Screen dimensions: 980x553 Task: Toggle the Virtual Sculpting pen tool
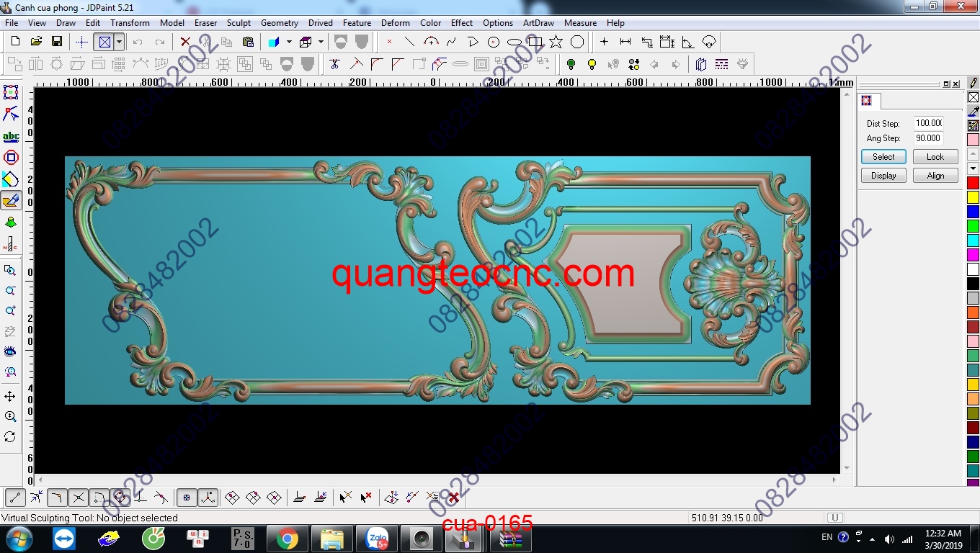pos(11,200)
